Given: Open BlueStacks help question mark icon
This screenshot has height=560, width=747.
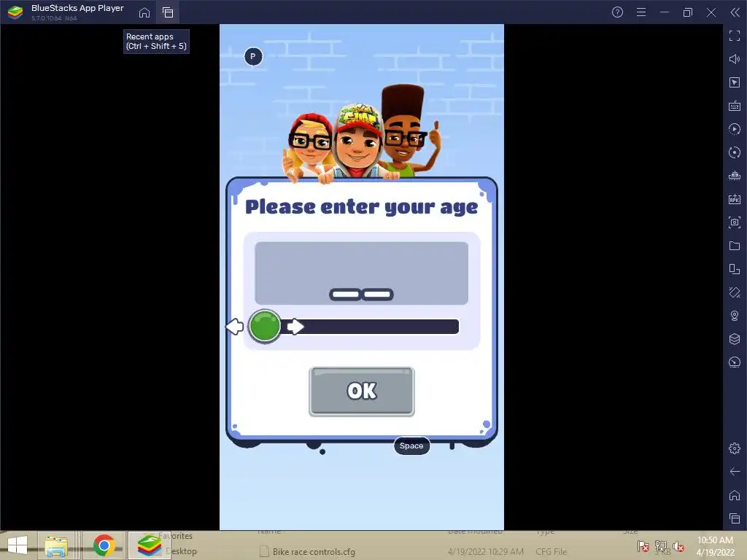Looking at the screenshot, I should click(617, 12).
